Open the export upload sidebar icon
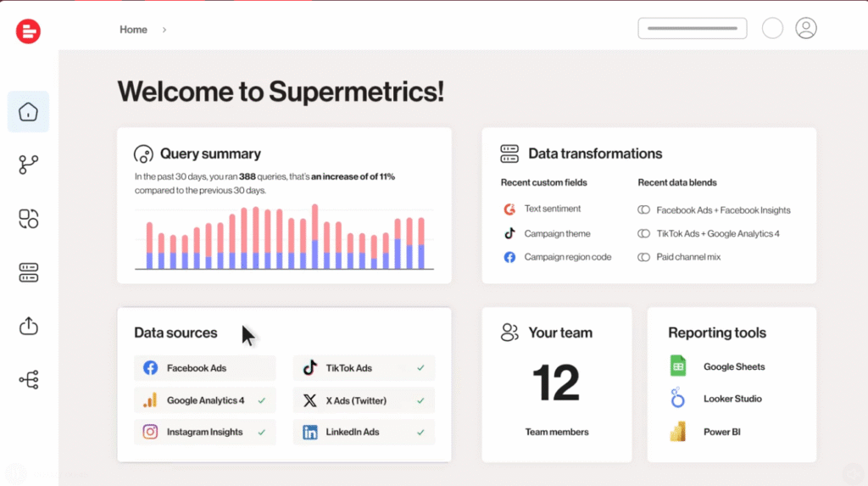 click(28, 326)
